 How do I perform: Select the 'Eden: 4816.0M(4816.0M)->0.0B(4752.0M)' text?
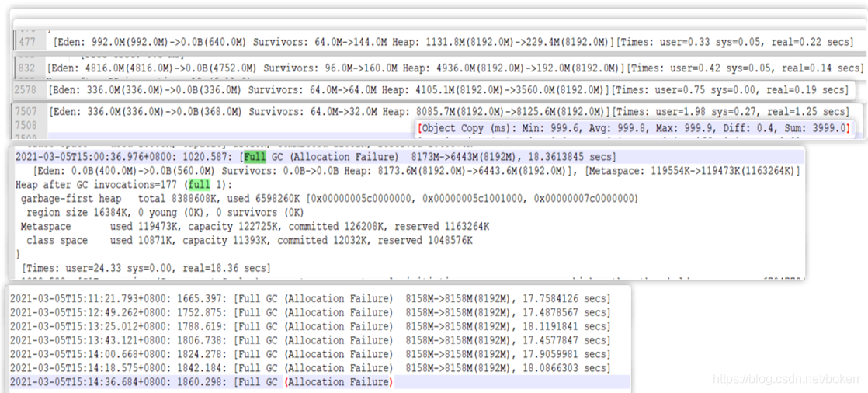(x=155, y=68)
